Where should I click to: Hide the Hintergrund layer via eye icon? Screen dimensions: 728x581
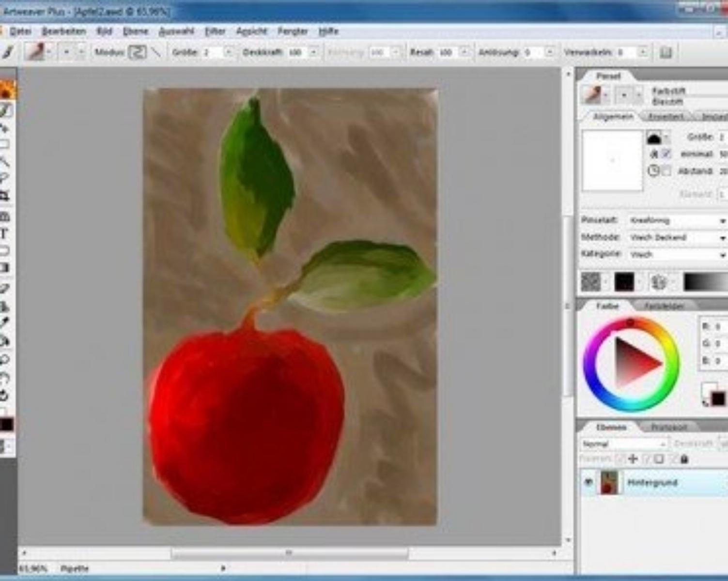589,482
